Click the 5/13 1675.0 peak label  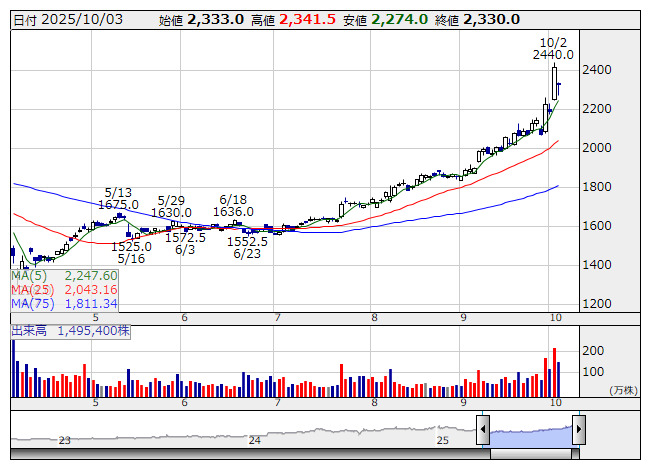pos(118,199)
